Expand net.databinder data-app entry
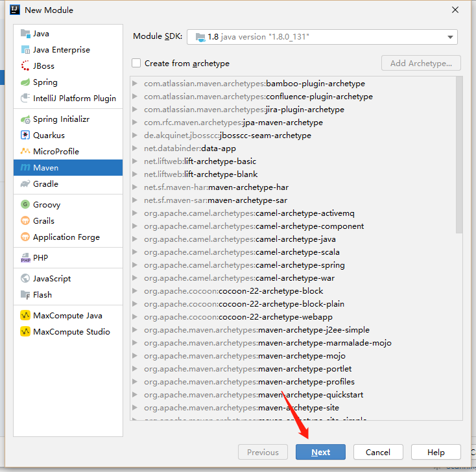Image resolution: width=476 pixels, height=472 pixels. pos(135,148)
